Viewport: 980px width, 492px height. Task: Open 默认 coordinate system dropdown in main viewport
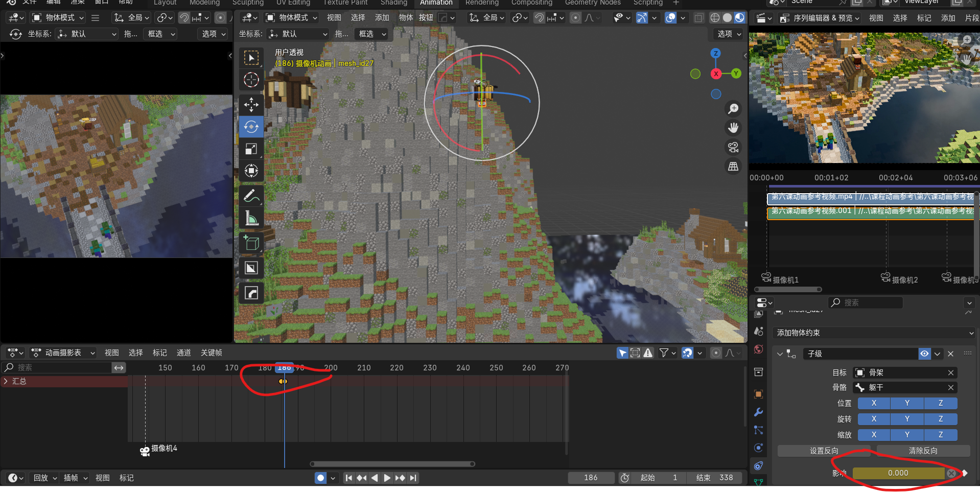click(x=298, y=34)
